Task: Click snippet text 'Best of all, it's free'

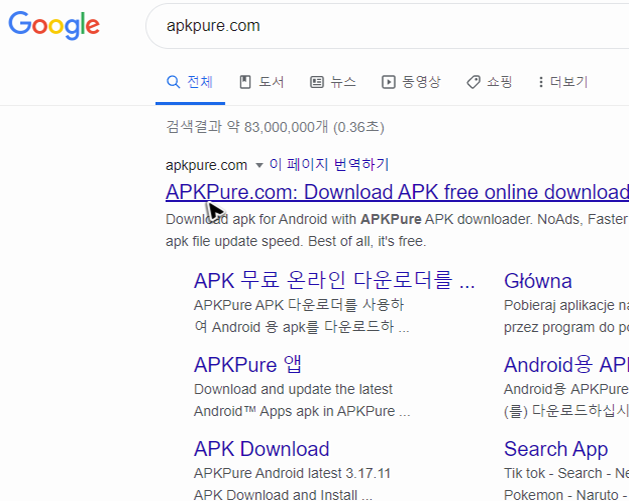Action: pyautogui.click(x=367, y=241)
